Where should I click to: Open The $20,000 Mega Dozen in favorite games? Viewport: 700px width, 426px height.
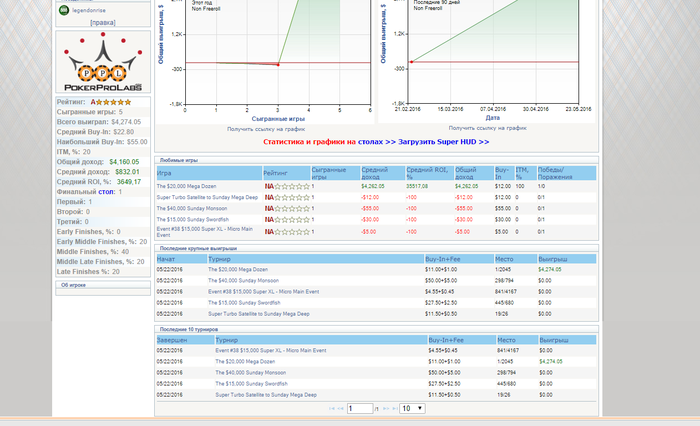pyautogui.click(x=187, y=186)
